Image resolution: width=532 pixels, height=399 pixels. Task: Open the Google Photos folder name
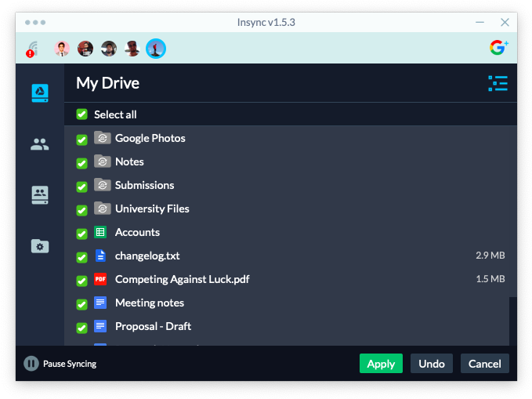(150, 138)
